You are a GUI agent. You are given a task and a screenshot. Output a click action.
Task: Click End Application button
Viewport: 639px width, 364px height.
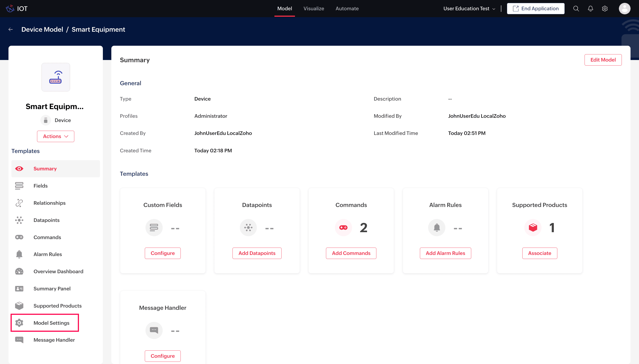tap(535, 9)
